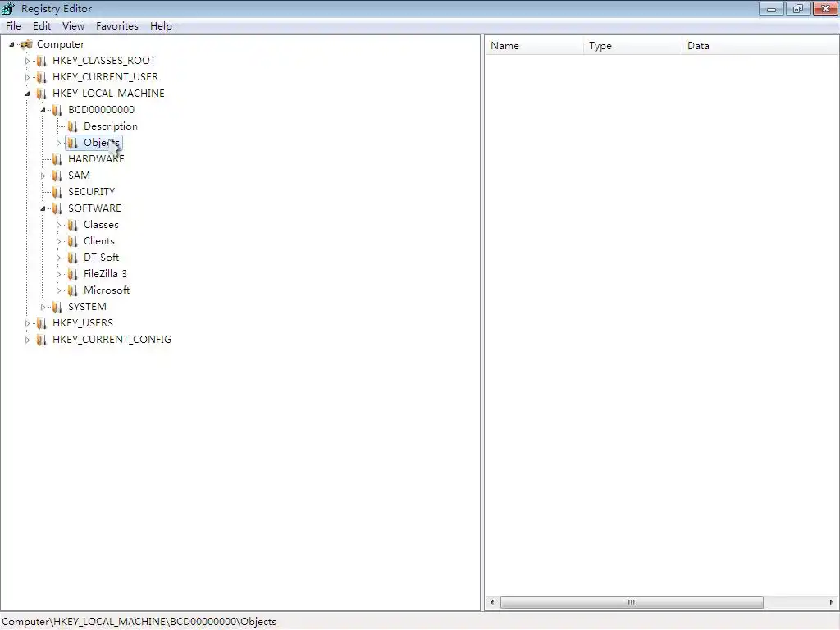Expand the HKEY_USERS hive arrow
The width and height of the screenshot is (840, 630).
27,323
